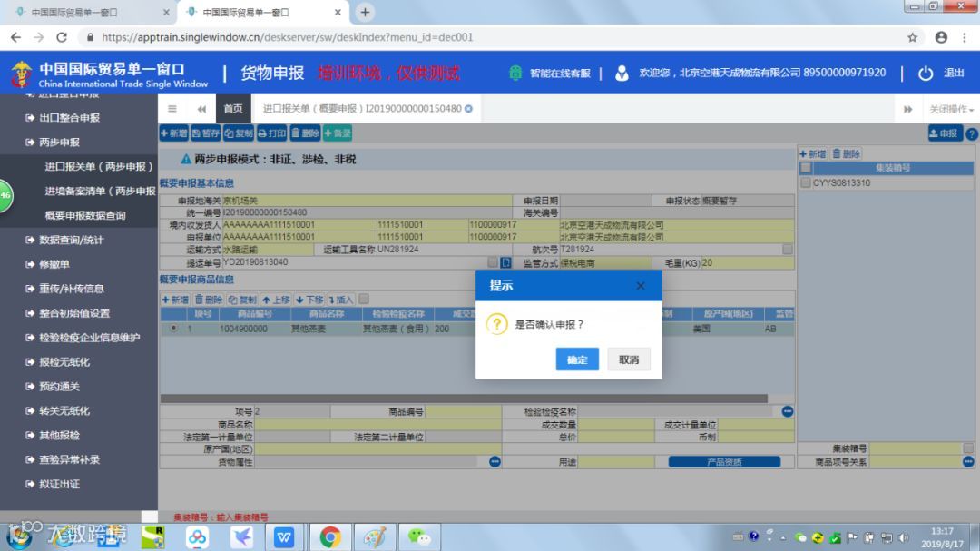Click the horizontal scrollbar under goods table

pyautogui.click(x=464, y=398)
